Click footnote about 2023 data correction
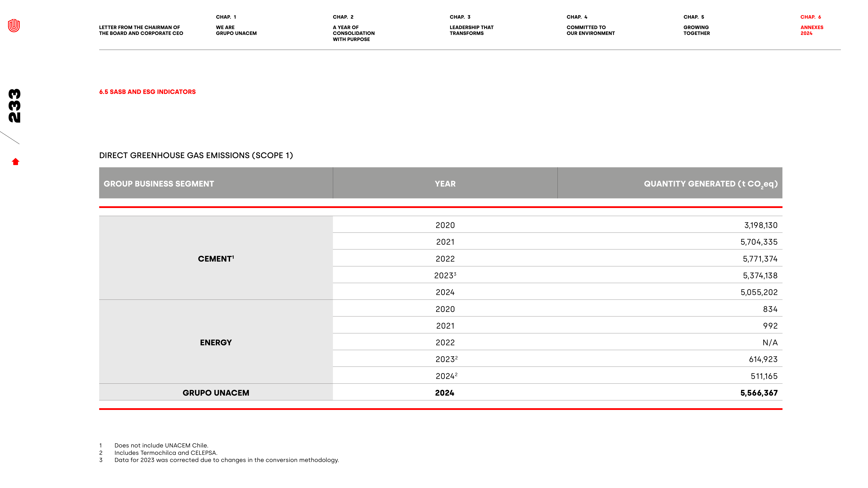868x488 pixels. tap(226, 460)
